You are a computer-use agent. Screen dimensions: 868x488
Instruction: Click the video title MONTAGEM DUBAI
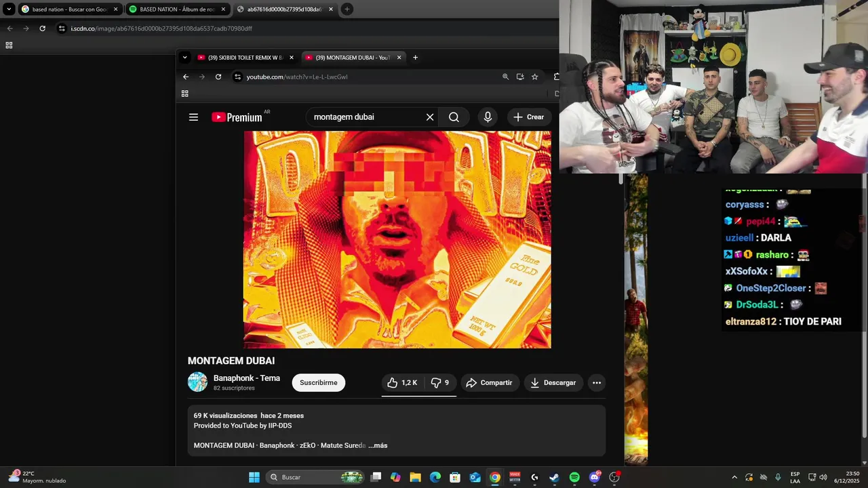coord(231,361)
